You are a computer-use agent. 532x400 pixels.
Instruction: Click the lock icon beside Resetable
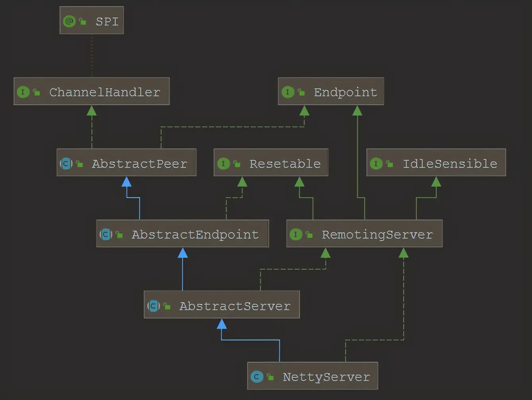coord(237,163)
